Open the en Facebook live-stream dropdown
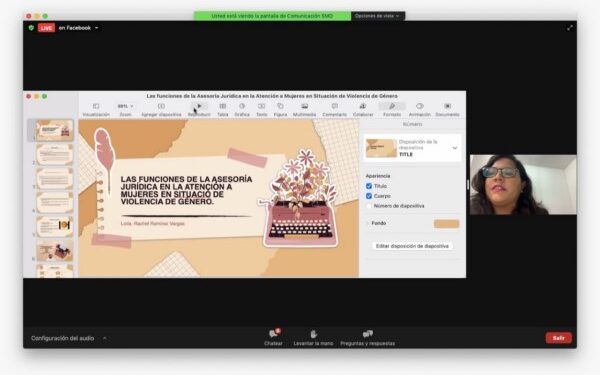 point(78,28)
